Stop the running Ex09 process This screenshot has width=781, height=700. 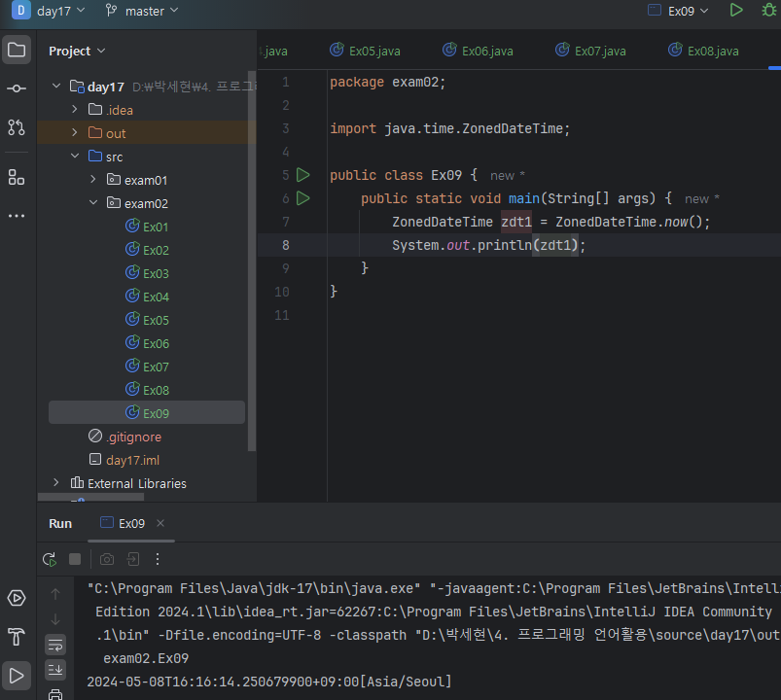75,559
